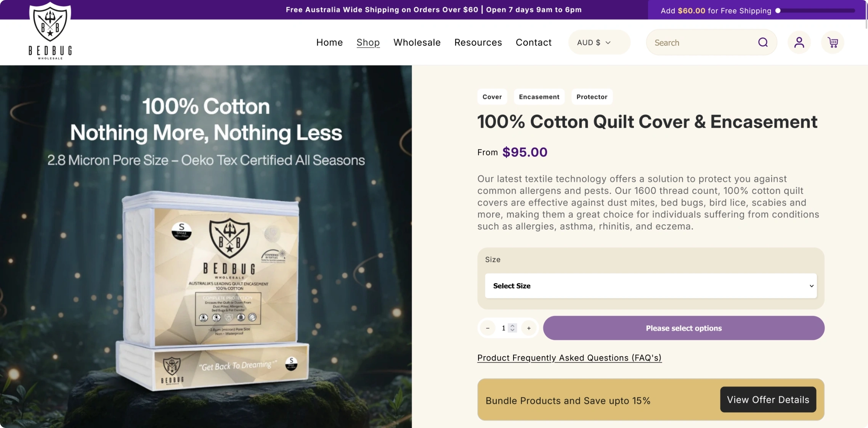Click the free shipping progress bar
Image resolution: width=868 pixels, height=428 pixels.
tap(816, 11)
